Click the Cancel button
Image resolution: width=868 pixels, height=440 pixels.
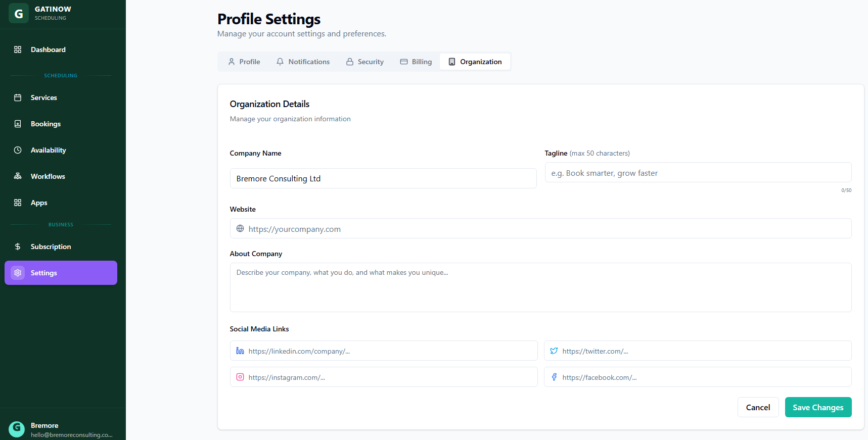coord(758,407)
